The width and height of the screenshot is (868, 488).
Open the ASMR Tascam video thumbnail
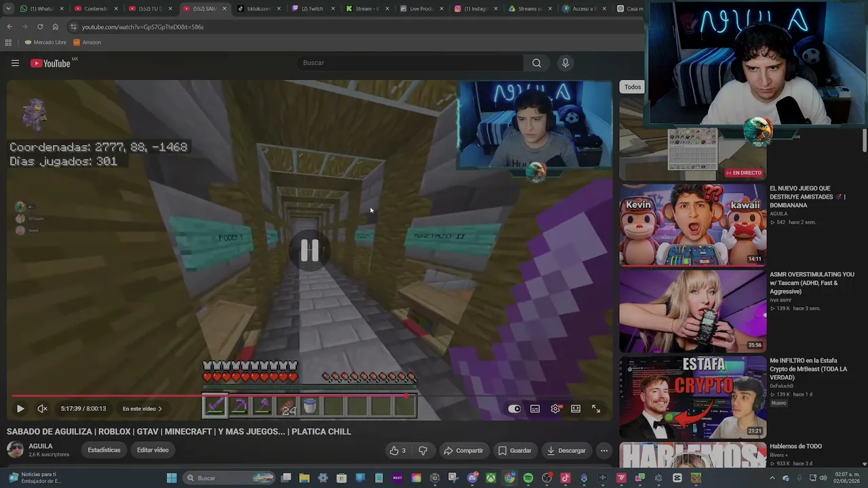tap(693, 310)
